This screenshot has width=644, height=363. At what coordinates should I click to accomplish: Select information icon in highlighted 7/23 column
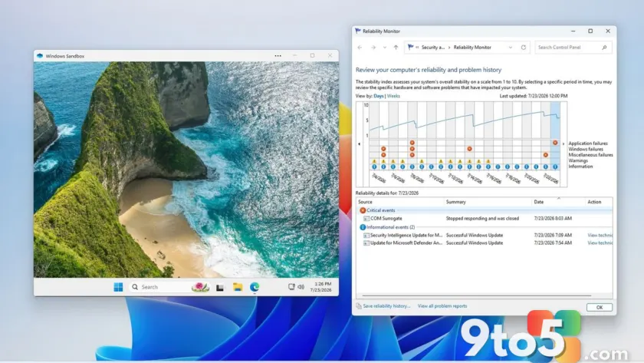[x=555, y=167]
